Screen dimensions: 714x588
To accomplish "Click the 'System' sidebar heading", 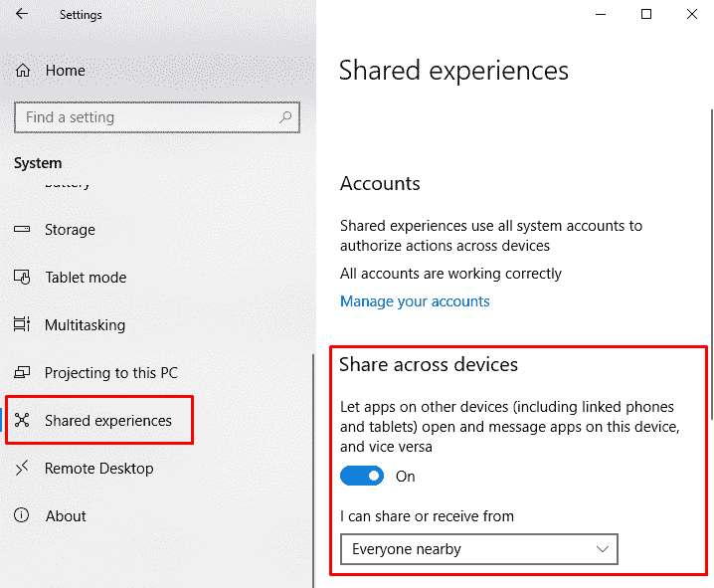I will (38, 163).
